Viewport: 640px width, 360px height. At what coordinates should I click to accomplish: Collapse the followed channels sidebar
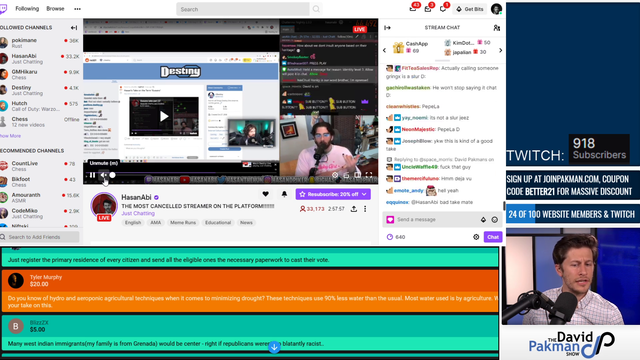tap(74, 28)
